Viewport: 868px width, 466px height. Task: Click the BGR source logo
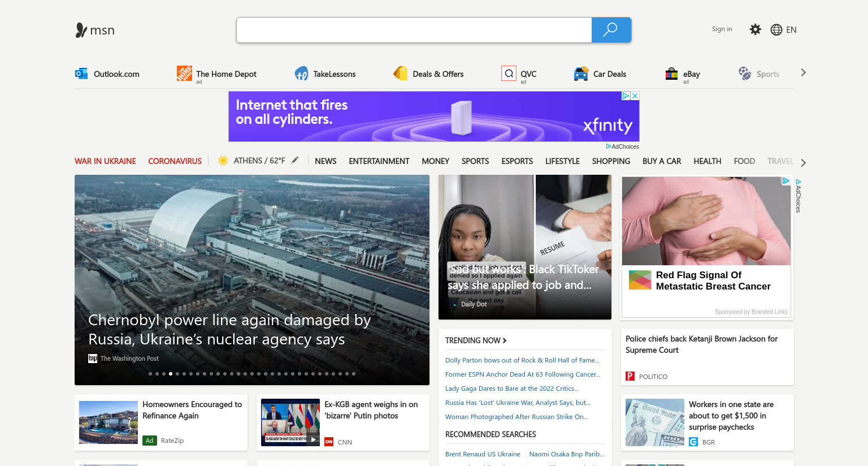693,442
